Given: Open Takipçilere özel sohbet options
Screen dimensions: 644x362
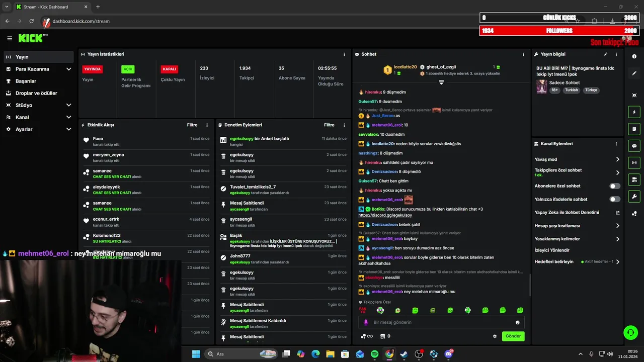Looking at the screenshot, I should coord(577,172).
